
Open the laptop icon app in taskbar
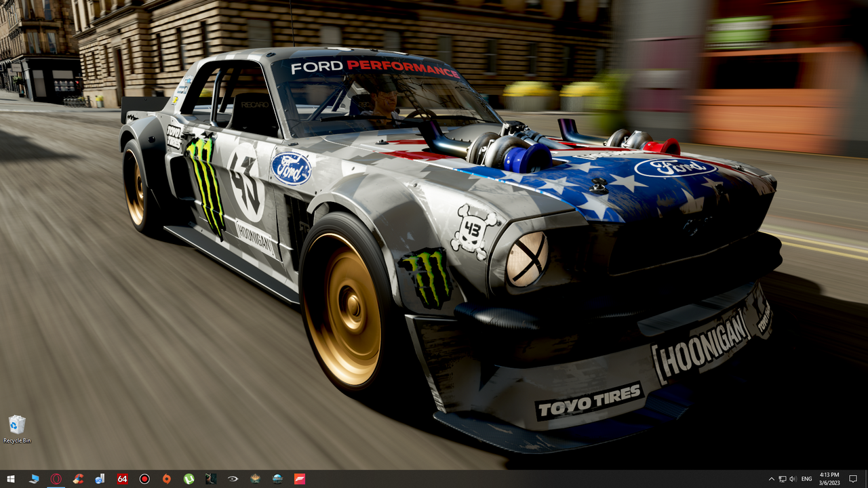pyautogui.click(x=34, y=479)
